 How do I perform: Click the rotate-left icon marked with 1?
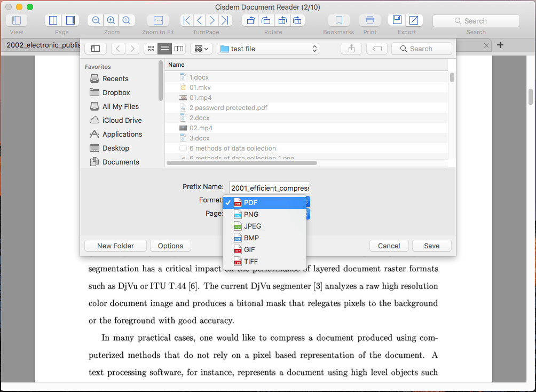tap(282, 20)
